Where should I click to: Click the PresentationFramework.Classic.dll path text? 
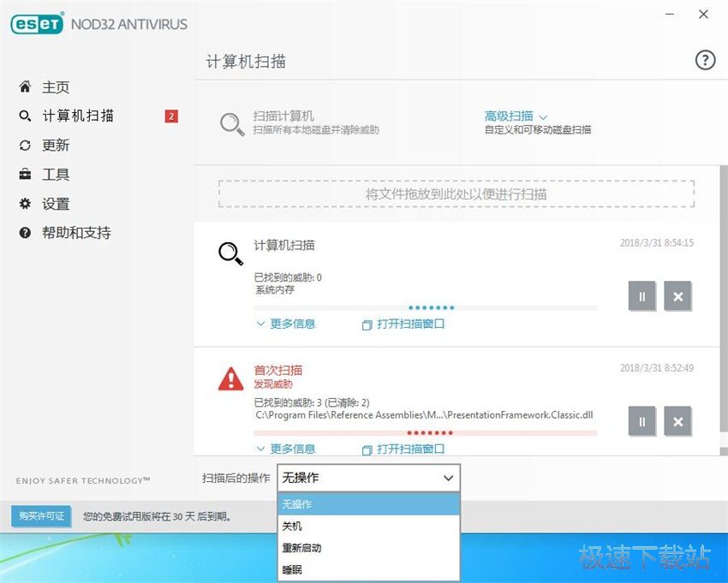(424, 415)
